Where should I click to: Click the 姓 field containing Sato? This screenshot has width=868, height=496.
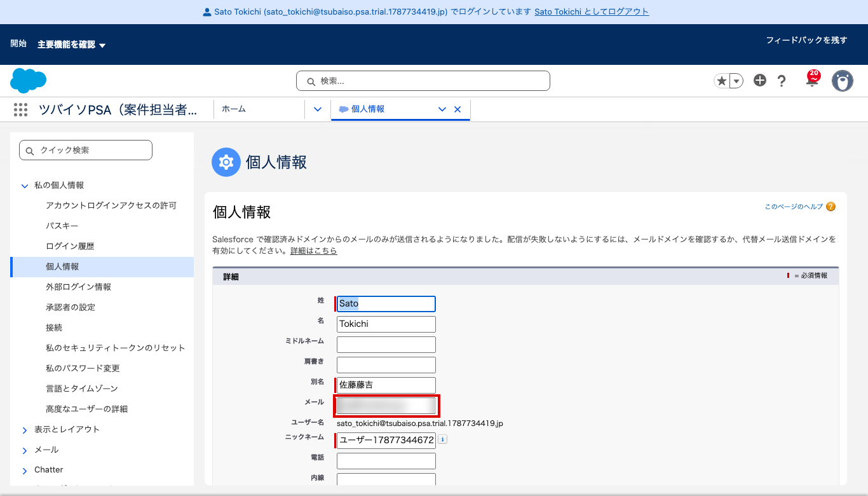tap(386, 304)
